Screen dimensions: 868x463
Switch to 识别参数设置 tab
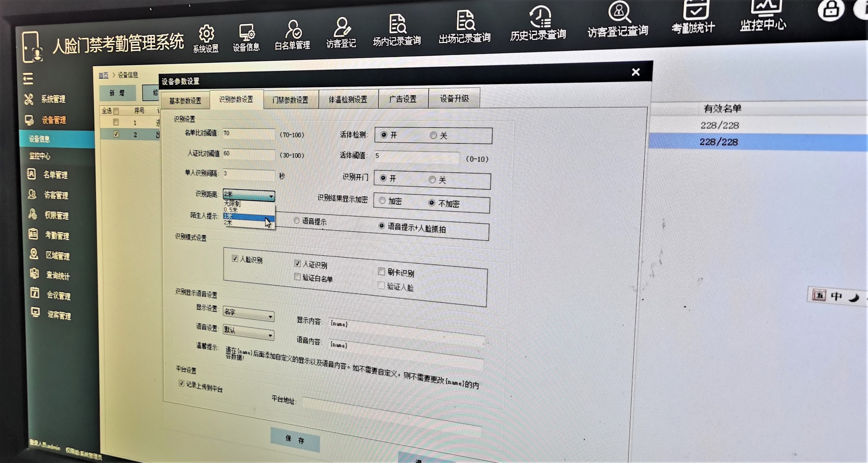click(x=236, y=99)
